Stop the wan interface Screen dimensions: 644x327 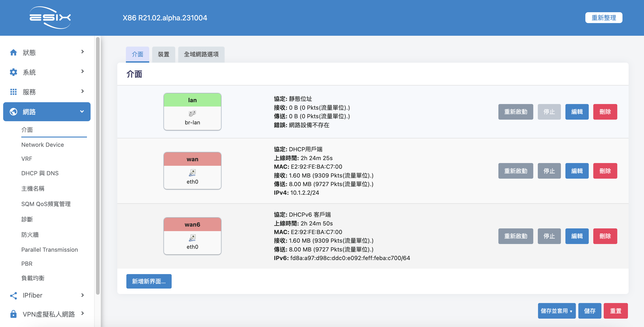(549, 171)
